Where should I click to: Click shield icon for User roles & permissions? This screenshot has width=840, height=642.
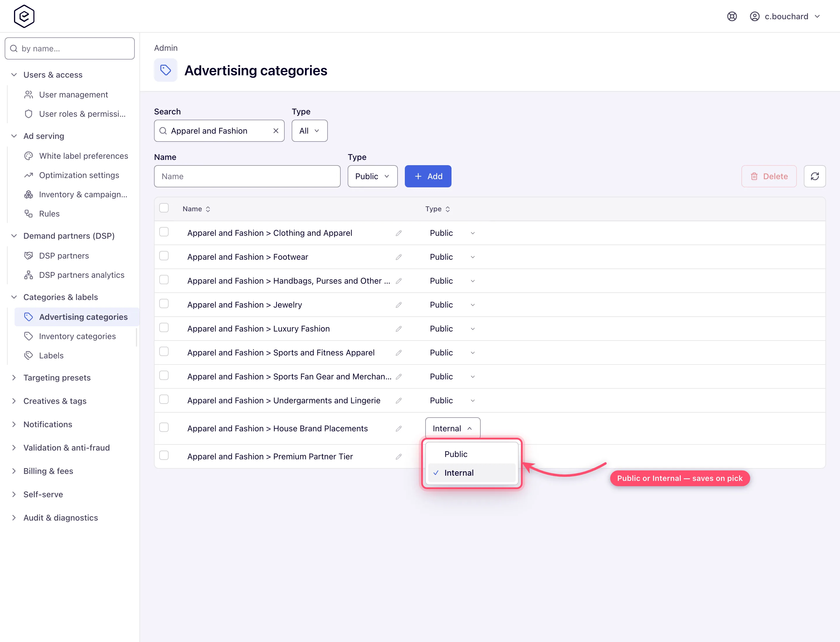tap(29, 114)
